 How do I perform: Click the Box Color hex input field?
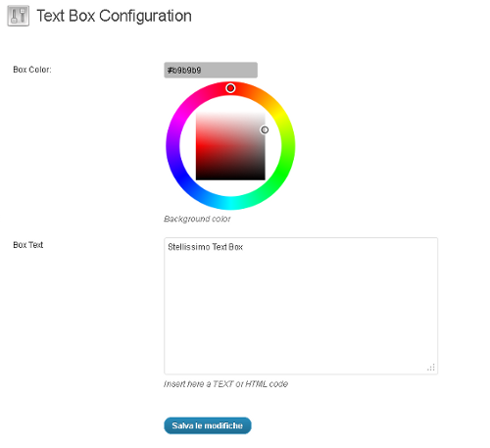[x=211, y=70]
